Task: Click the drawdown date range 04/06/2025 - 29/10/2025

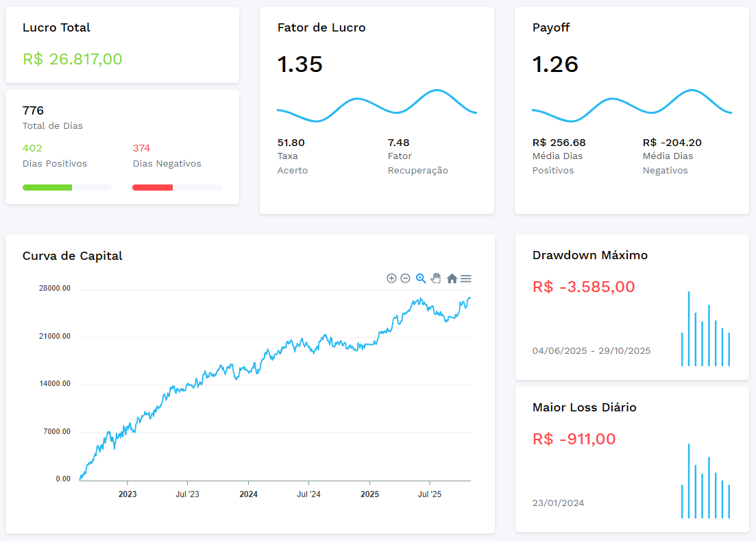Action: click(x=591, y=351)
